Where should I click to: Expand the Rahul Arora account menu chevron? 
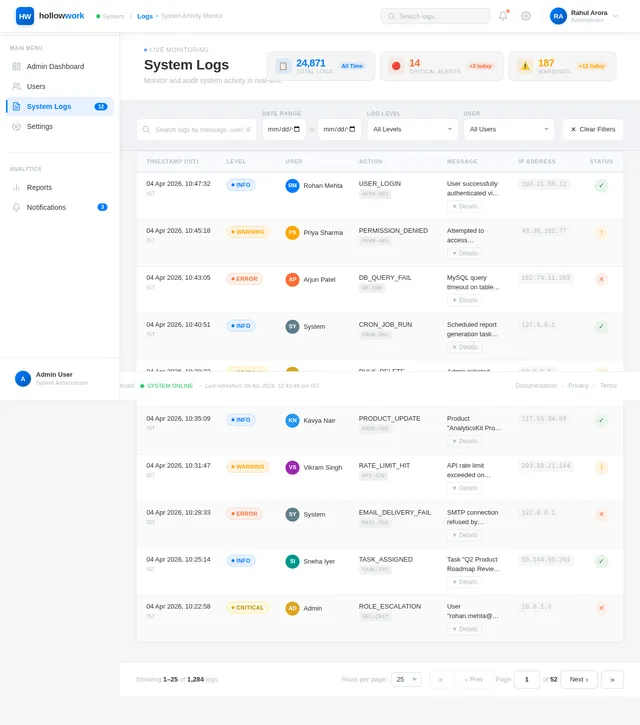point(615,16)
